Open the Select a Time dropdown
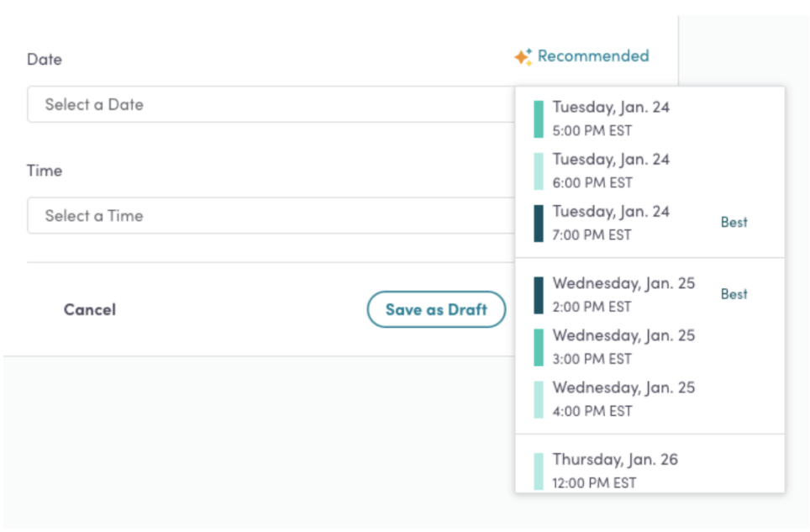810x532 pixels. coord(269,216)
